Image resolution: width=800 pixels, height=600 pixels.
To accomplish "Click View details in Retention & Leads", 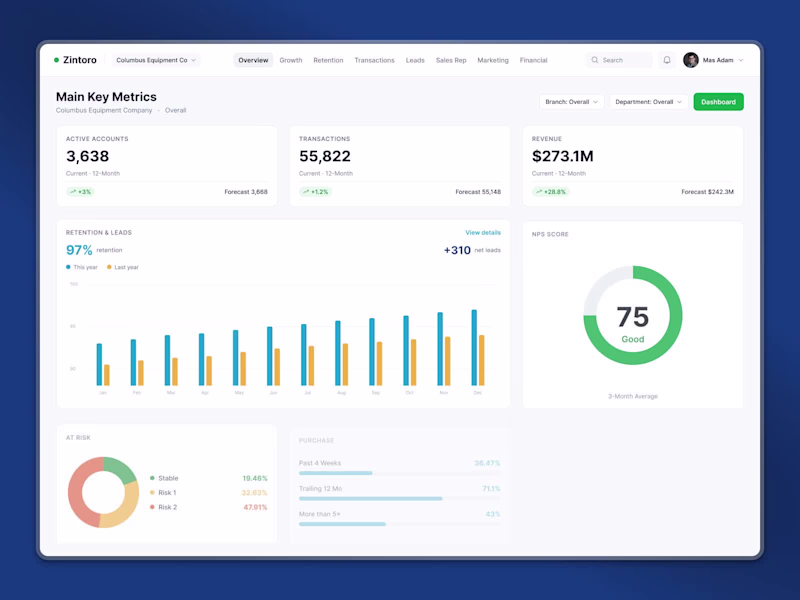I will [x=483, y=233].
